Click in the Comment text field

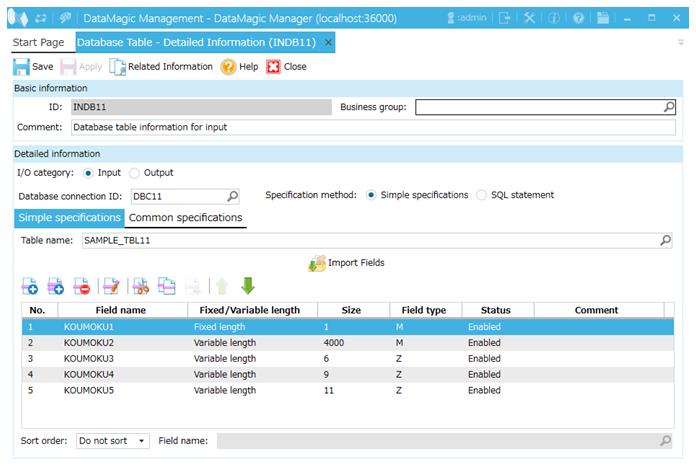pos(370,127)
